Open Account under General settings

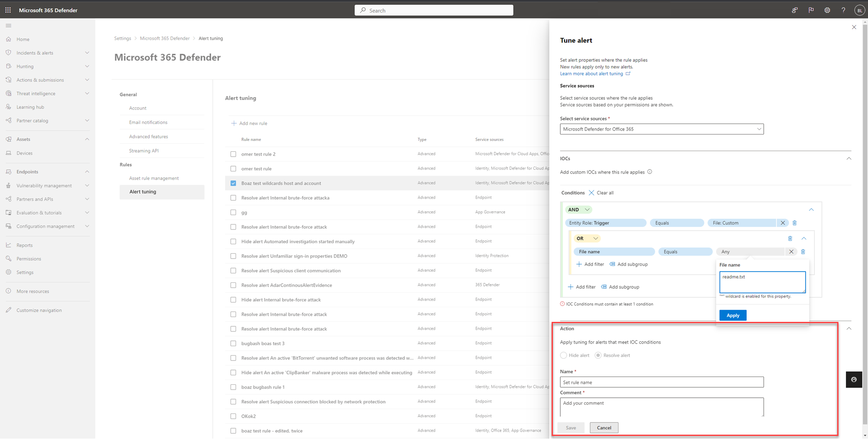138,108
